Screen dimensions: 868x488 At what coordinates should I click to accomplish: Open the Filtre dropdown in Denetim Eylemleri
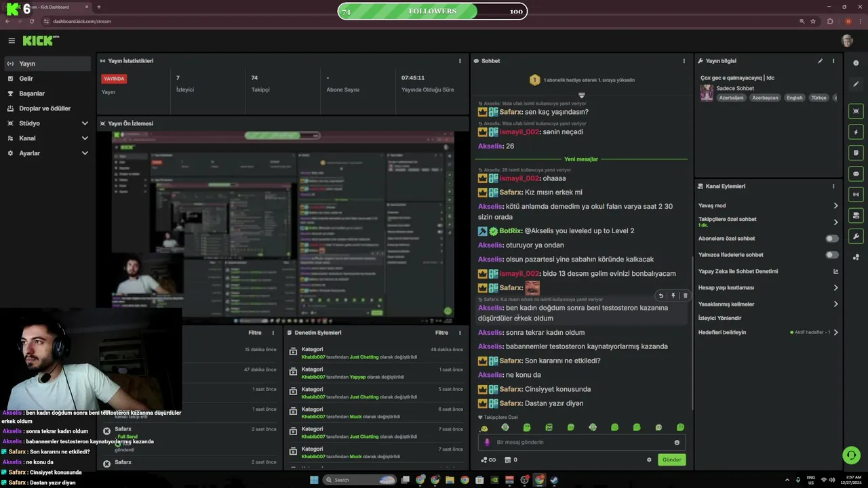click(x=441, y=333)
